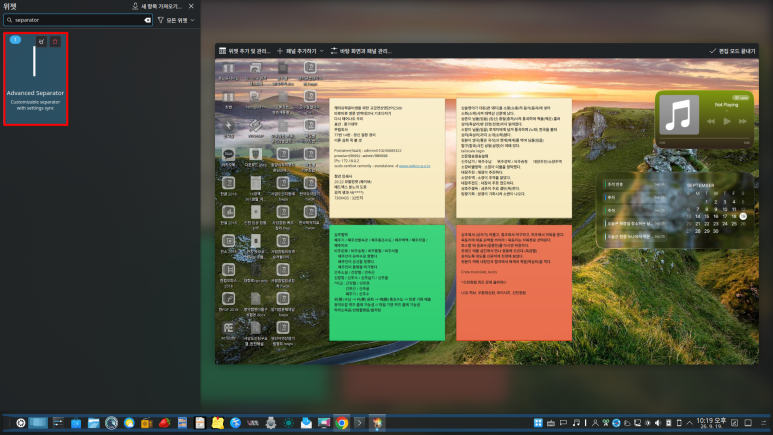Click the application launcher icon on the panel

pos(21,423)
